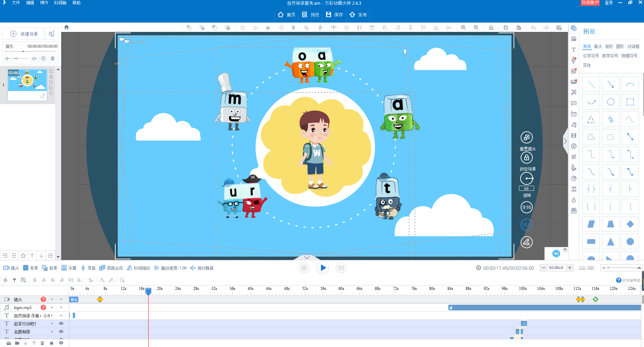Screen dimensions: 644x347
Task: Select the solid diamond shape
Action: 630,224
